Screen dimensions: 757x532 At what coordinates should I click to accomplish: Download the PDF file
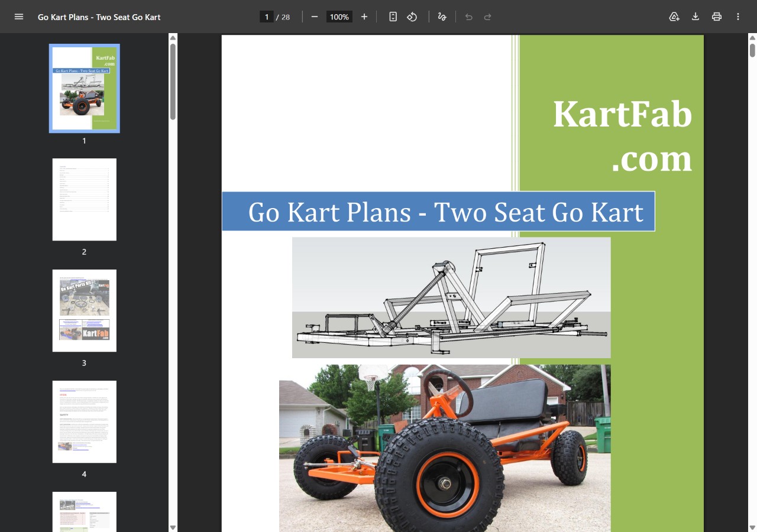pyautogui.click(x=695, y=17)
